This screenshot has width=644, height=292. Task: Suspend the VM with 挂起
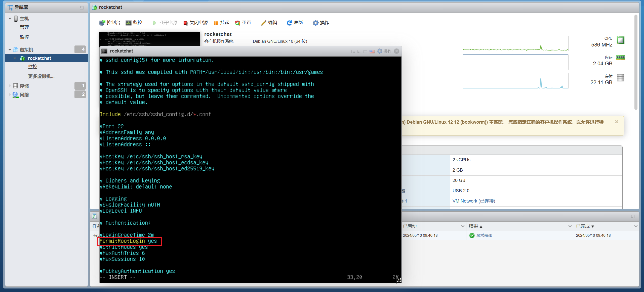[221, 23]
